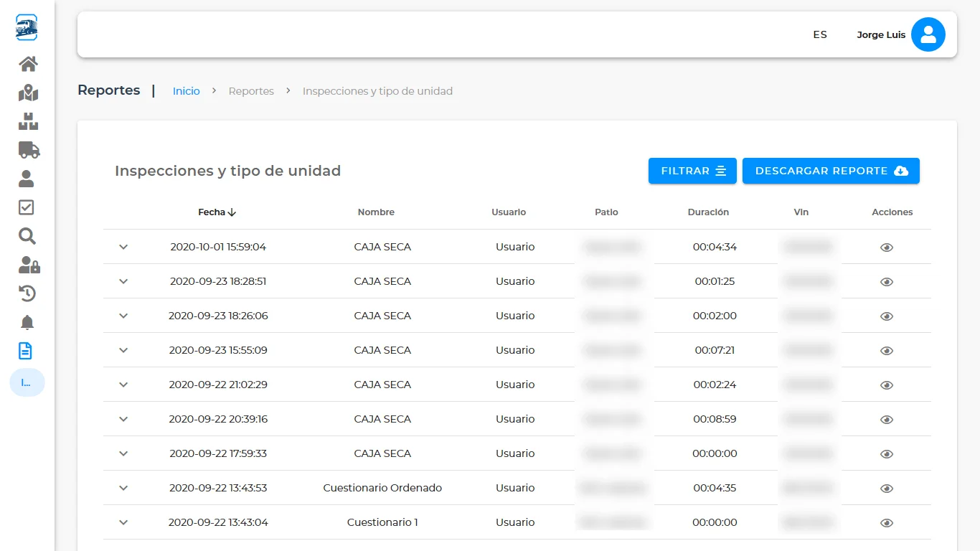Open the users section icon
The height and width of the screenshot is (551, 980).
point(27,179)
